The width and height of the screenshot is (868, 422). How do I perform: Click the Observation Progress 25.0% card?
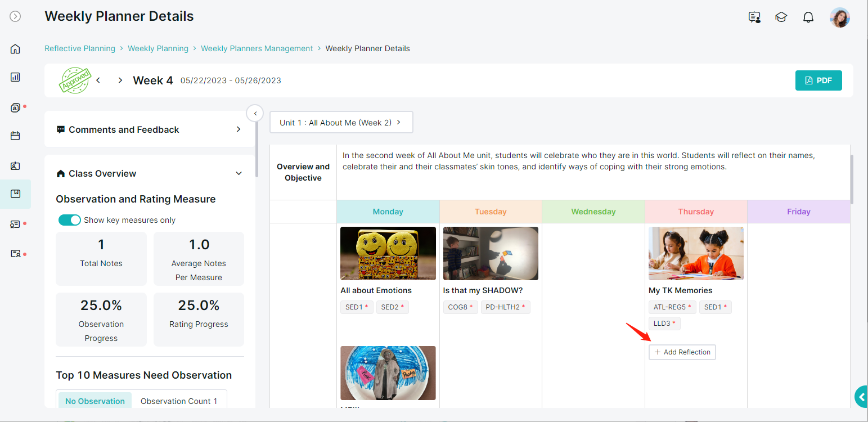[x=101, y=320]
